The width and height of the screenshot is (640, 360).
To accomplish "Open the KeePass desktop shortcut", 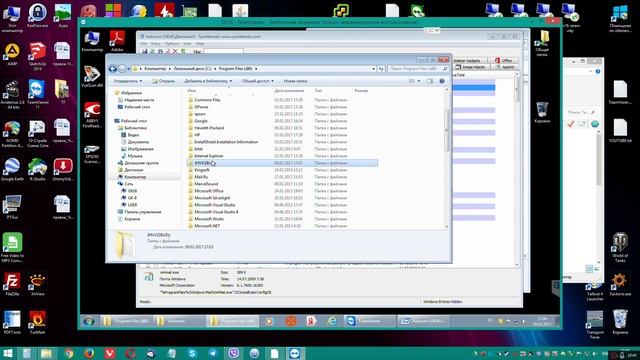I will tap(38, 15).
